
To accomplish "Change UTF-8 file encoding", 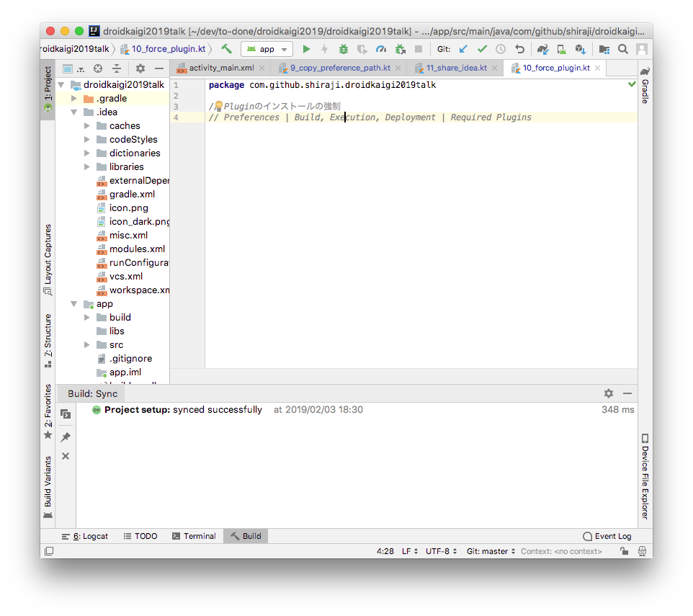I will [x=441, y=551].
